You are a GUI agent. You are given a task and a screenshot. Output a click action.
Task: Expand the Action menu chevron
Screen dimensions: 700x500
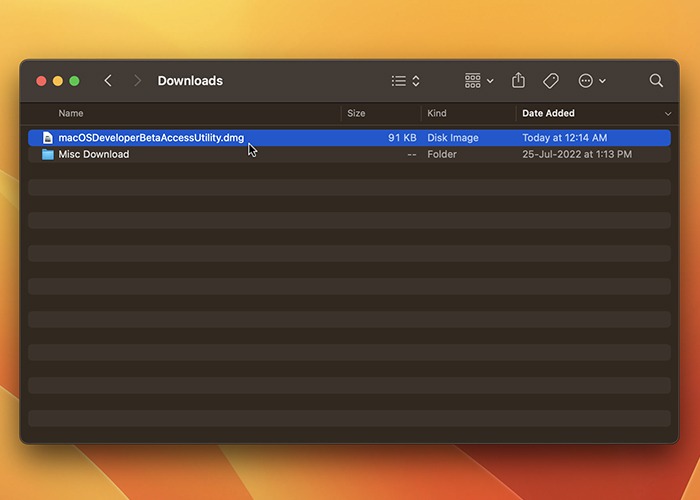pyautogui.click(x=602, y=81)
